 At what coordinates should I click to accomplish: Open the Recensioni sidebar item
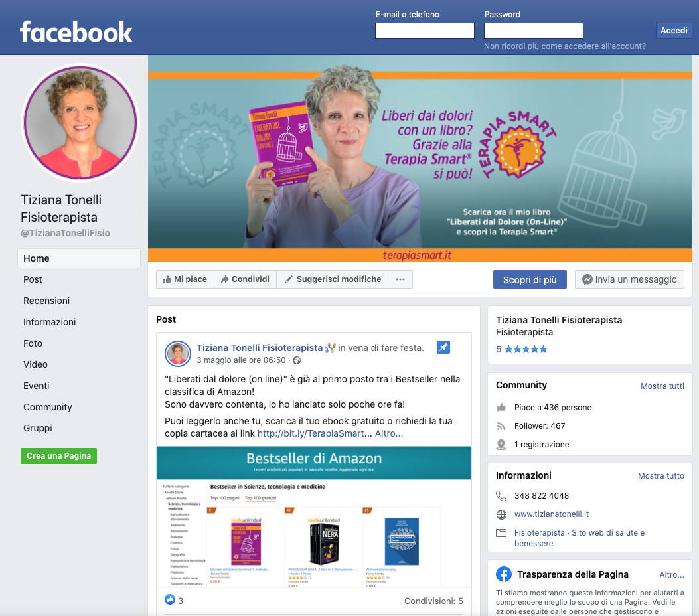tap(46, 301)
